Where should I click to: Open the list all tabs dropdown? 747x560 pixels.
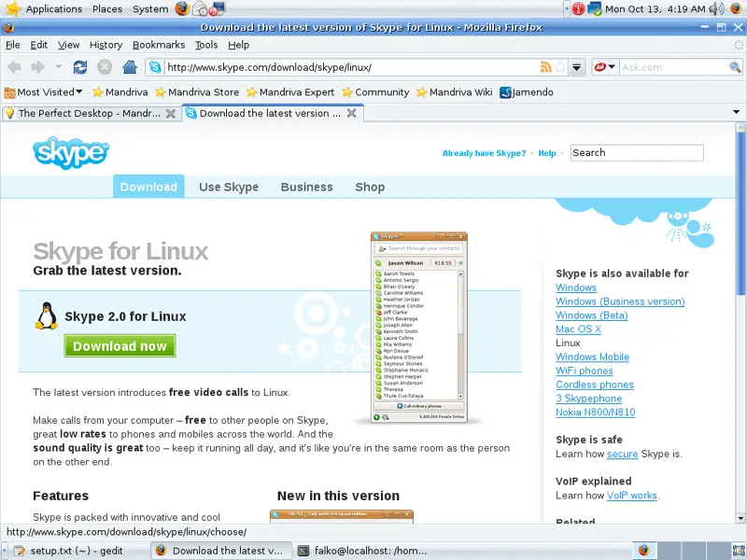(x=736, y=112)
